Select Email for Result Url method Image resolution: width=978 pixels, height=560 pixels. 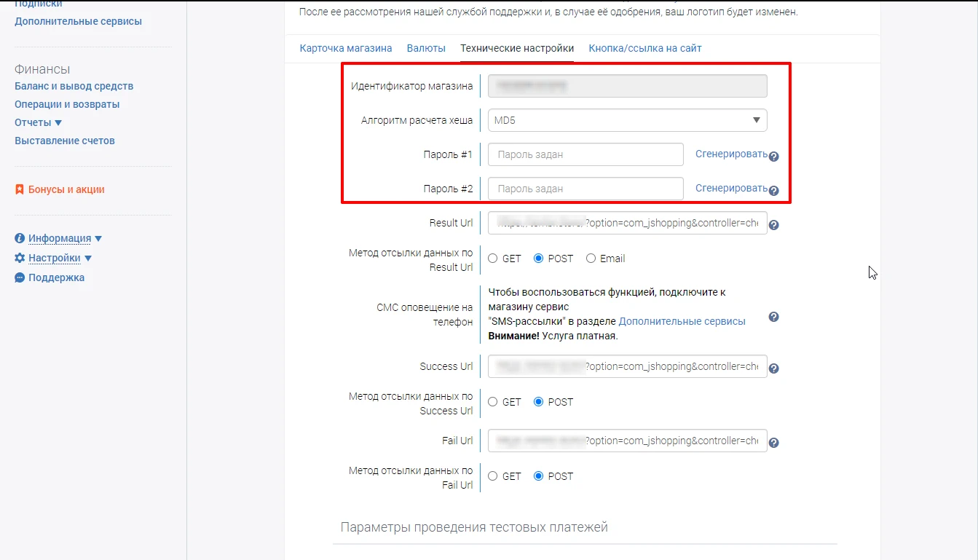591,259
